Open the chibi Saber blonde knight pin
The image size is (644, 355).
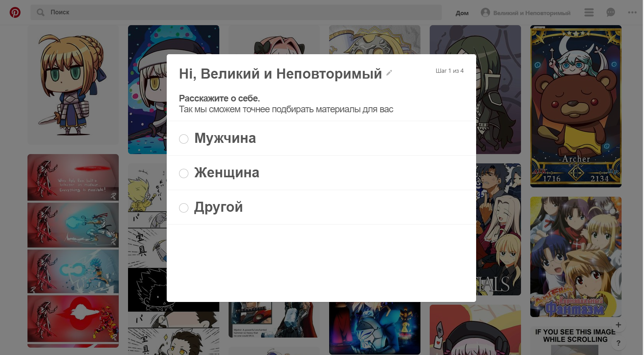[73, 85]
